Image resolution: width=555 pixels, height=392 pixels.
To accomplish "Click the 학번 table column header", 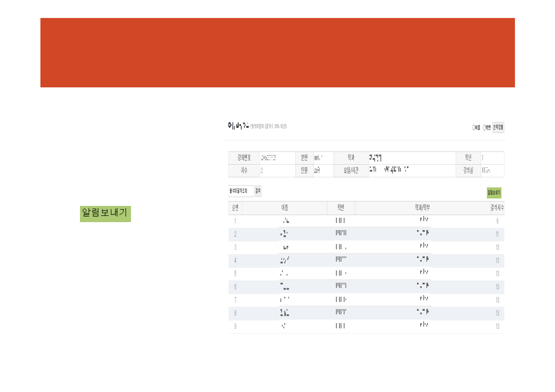I will click(341, 208).
